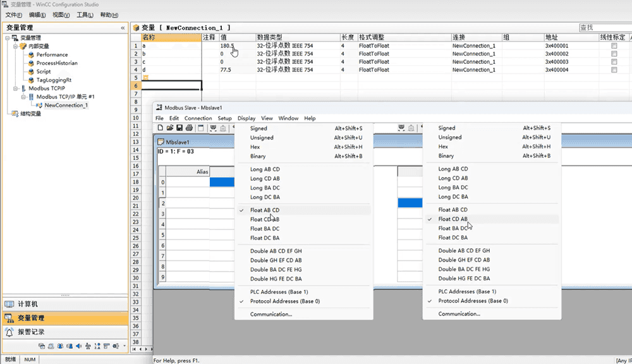Click the Open file icon in Modbus Slave toolbar
This screenshot has height=364, width=632.
click(x=170, y=128)
